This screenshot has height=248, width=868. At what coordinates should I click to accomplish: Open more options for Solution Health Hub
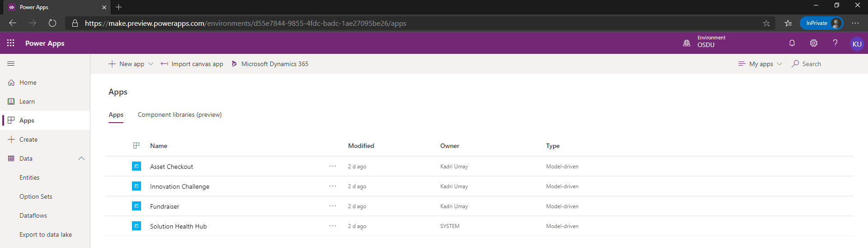333,226
